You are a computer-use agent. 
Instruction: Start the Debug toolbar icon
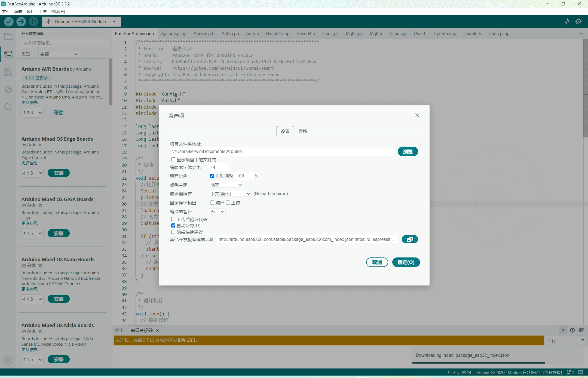(33, 21)
